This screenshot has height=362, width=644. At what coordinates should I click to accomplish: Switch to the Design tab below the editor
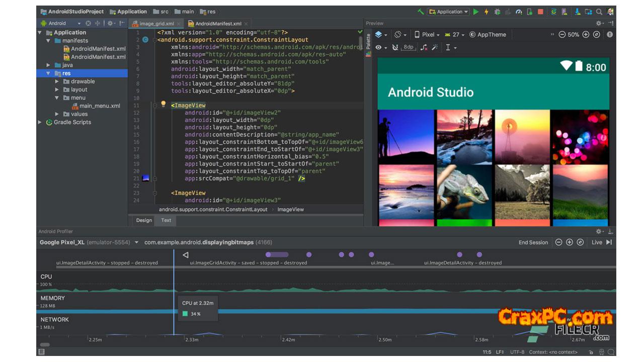tap(144, 220)
